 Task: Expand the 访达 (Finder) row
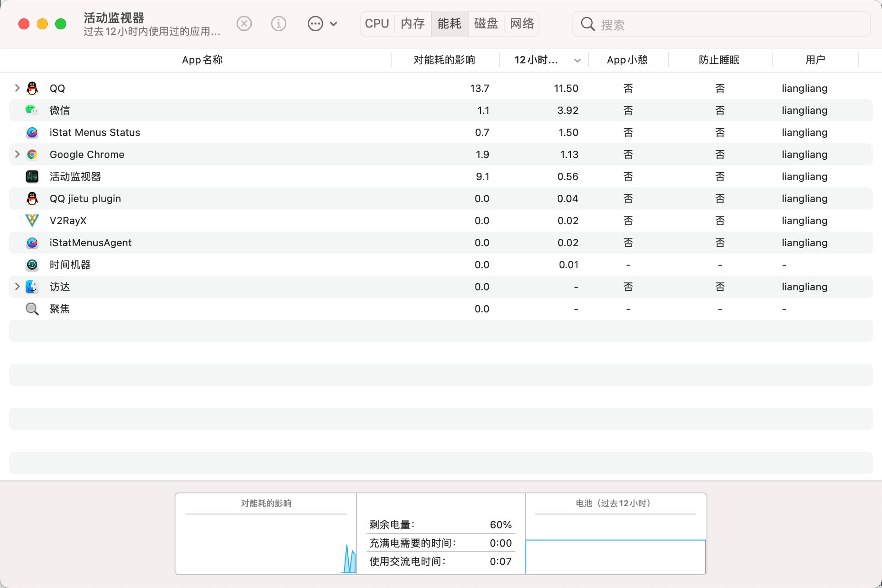(17, 287)
